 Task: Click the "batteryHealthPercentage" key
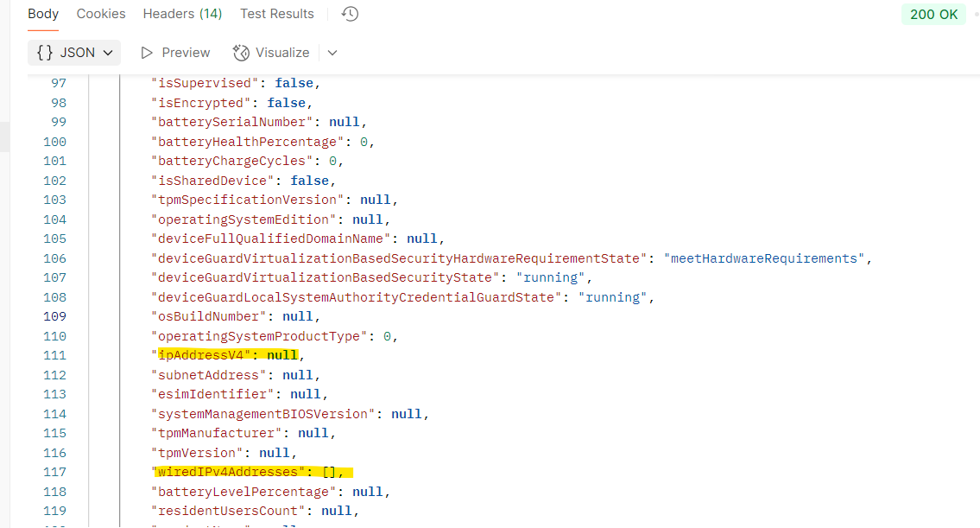click(x=248, y=142)
